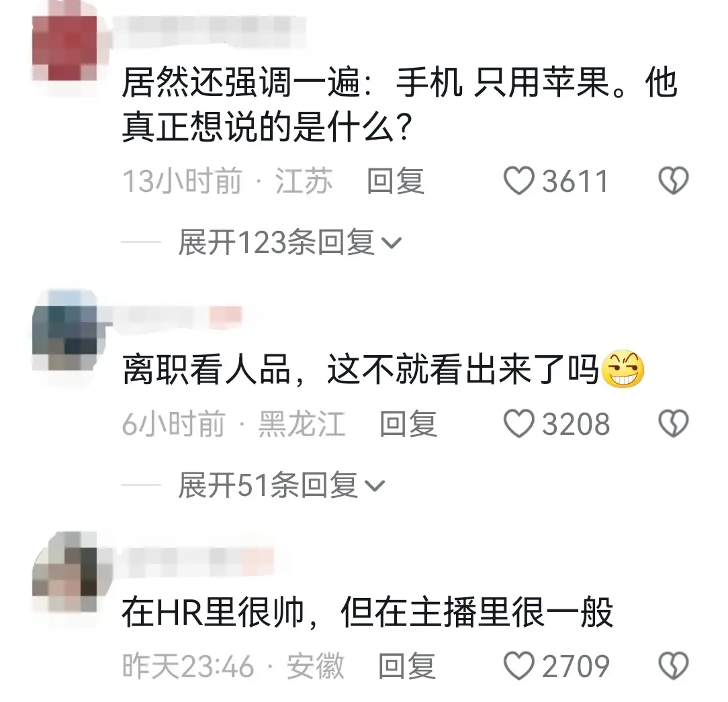Select the comment about 在HR里很帅
This screenshot has height=702, width=728.
(368, 612)
